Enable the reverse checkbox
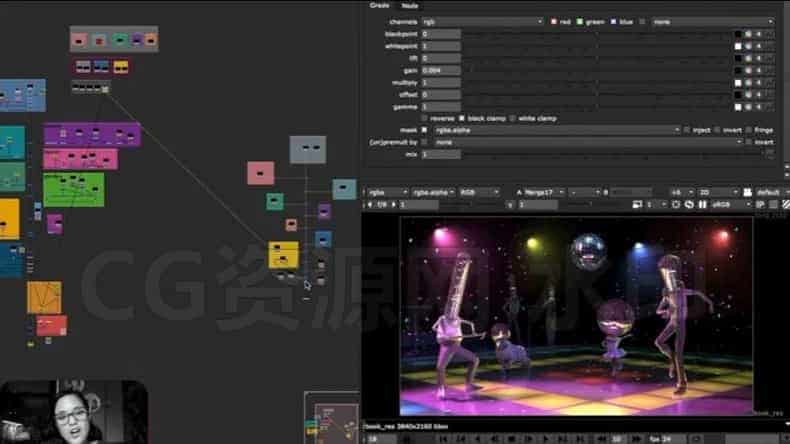 pyautogui.click(x=424, y=118)
